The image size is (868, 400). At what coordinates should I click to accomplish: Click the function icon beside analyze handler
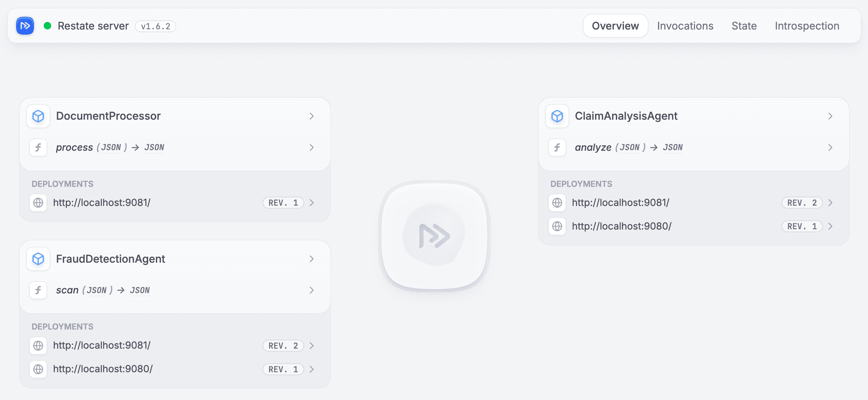(557, 147)
